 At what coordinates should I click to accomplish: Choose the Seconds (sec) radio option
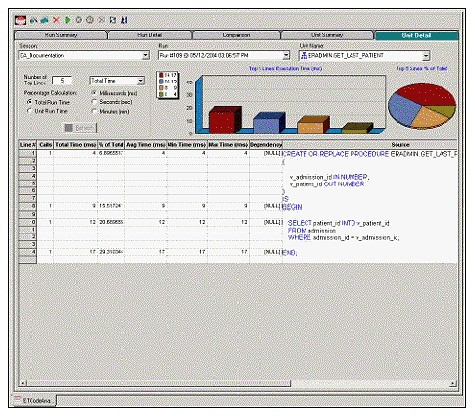tap(94, 102)
